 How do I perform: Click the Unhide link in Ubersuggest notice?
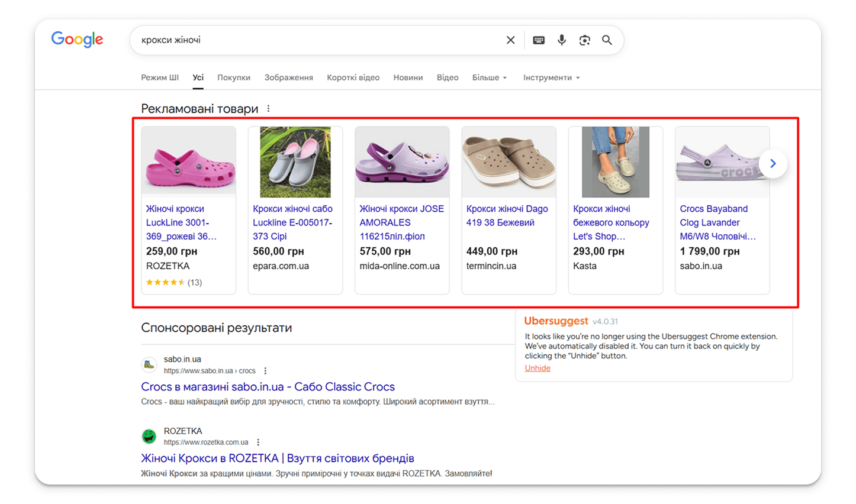538,368
